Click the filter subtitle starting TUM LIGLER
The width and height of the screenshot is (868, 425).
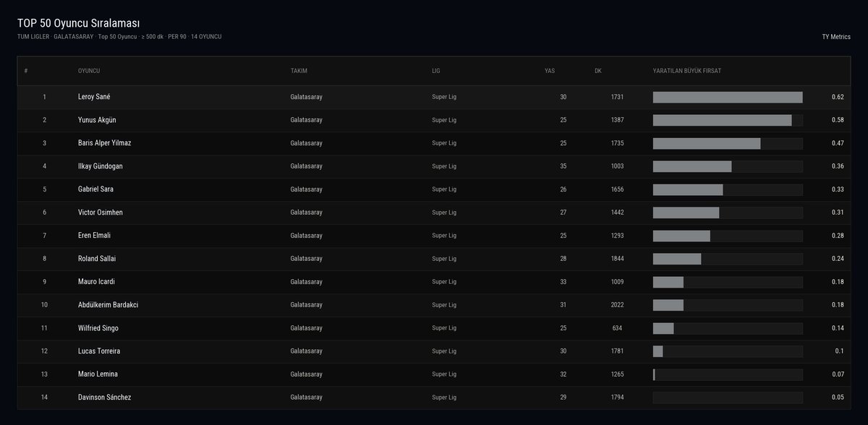coord(119,36)
